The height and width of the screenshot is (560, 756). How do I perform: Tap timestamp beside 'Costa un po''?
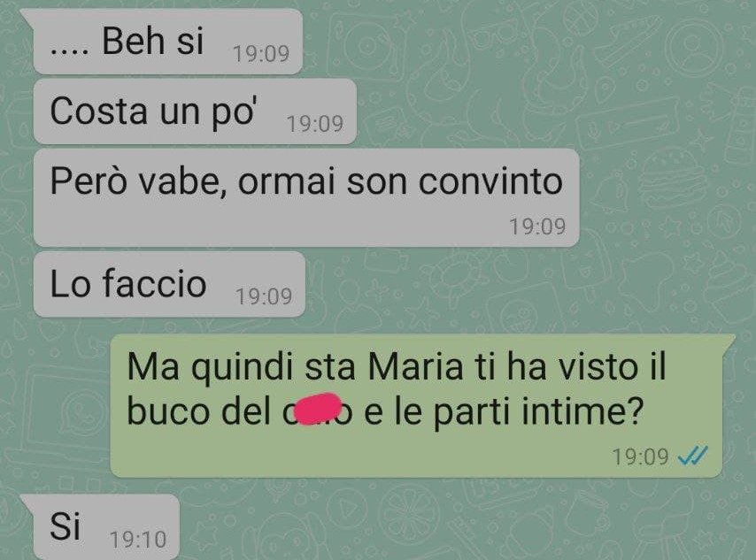315,124
